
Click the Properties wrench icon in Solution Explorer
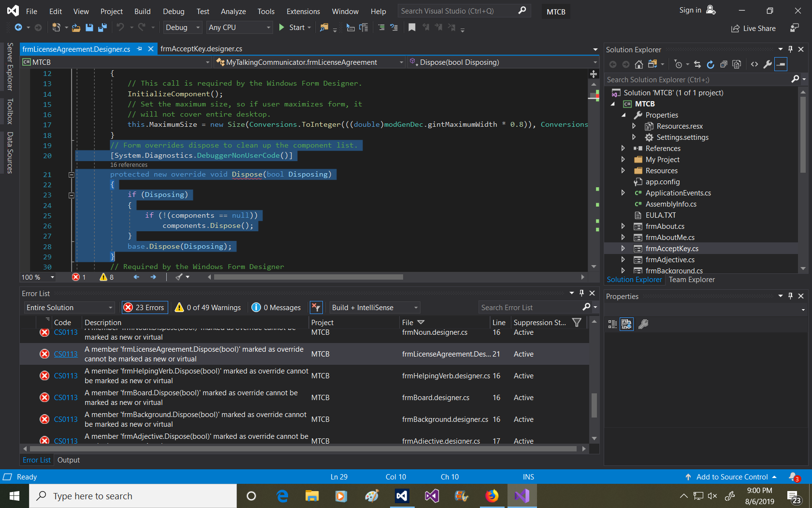(768, 64)
